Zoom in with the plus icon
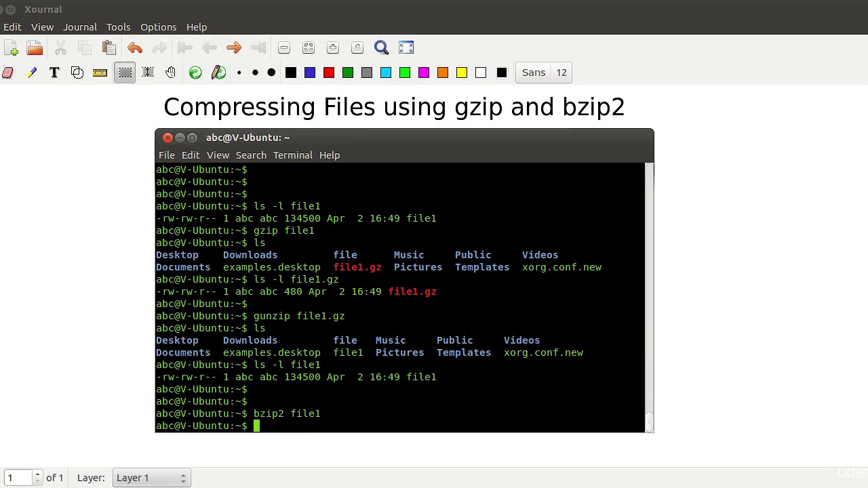This screenshot has height=488, width=868. 333,47
